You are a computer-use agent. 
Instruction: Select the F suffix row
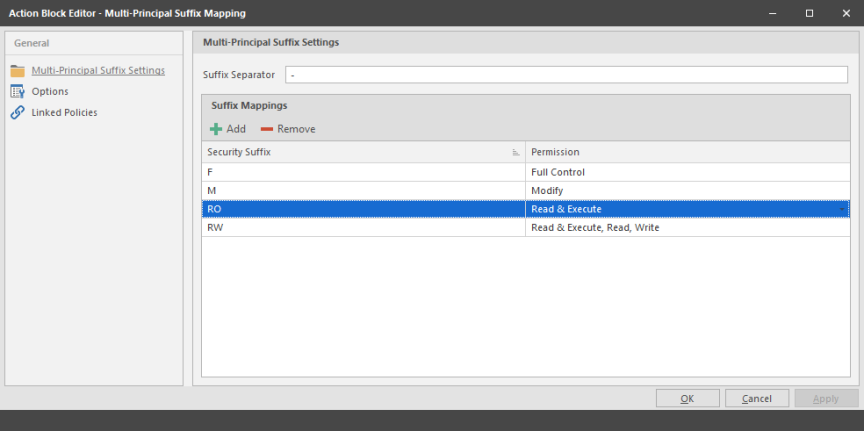[364, 172]
